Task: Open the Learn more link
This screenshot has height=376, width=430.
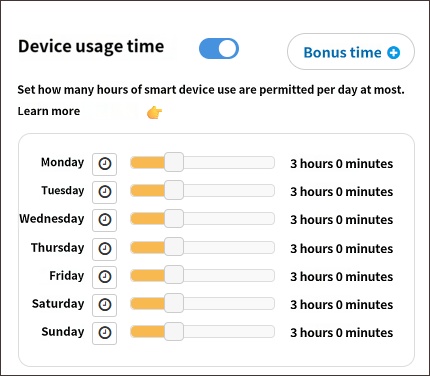Action: (49, 111)
